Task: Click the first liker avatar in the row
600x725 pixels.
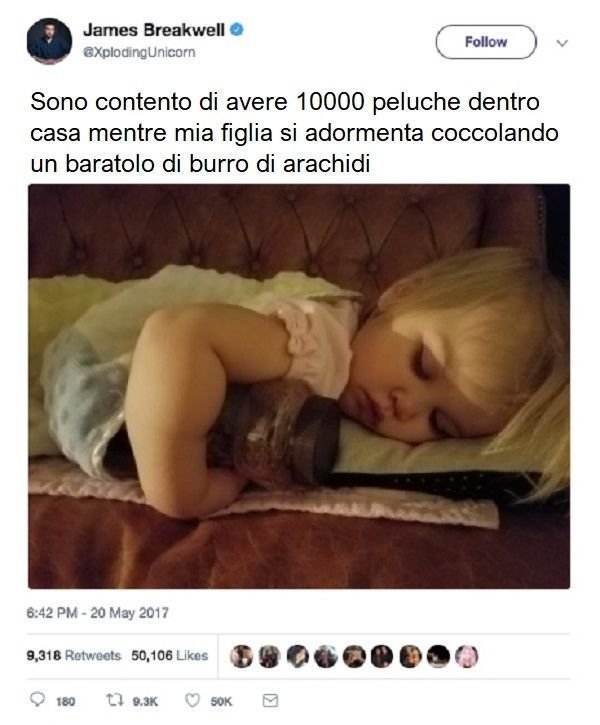Action: (x=241, y=656)
